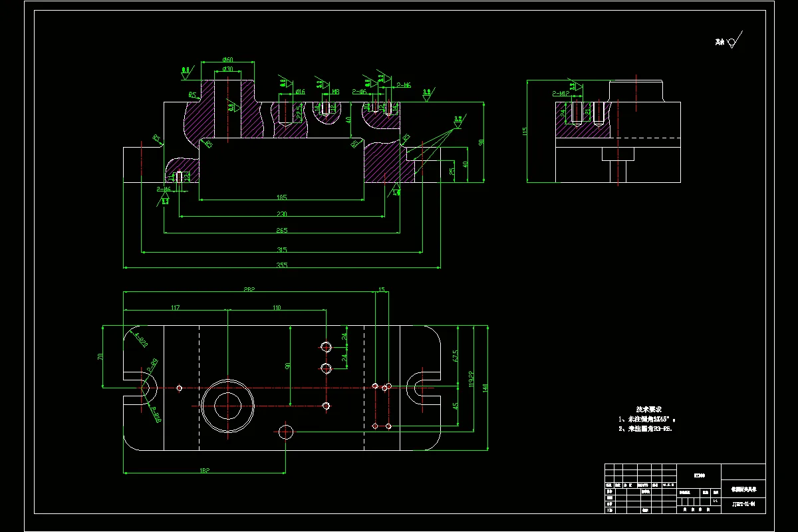The width and height of the screenshot is (798, 532).
Task: Click the M8 thread label
Action: pyautogui.click(x=336, y=92)
